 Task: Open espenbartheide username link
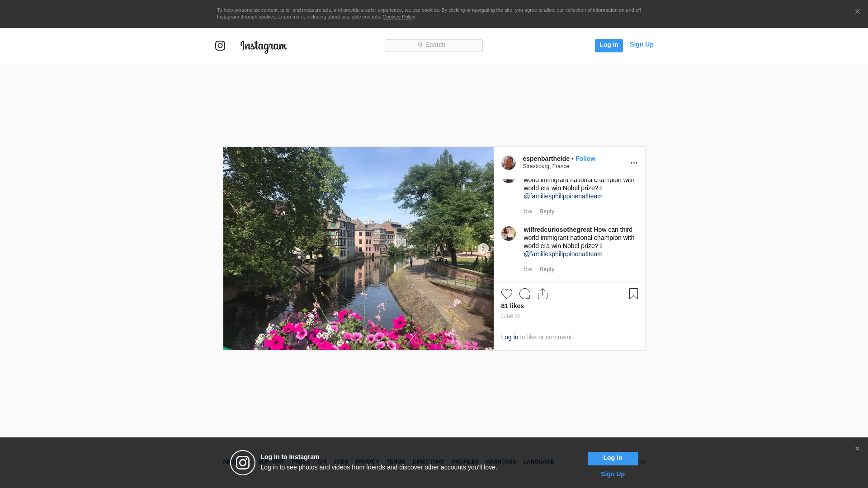click(x=546, y=159)
